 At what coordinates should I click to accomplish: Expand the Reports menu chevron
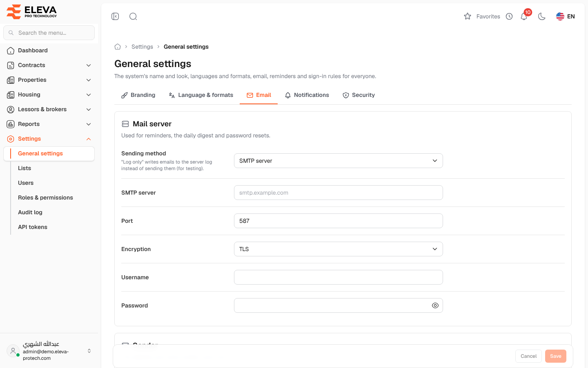click(x=89, y=124)
